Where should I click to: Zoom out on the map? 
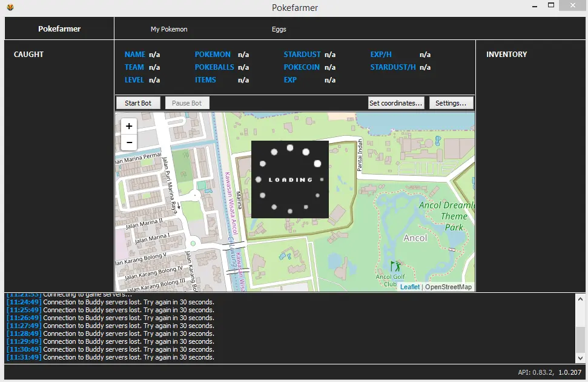(129, 142)
